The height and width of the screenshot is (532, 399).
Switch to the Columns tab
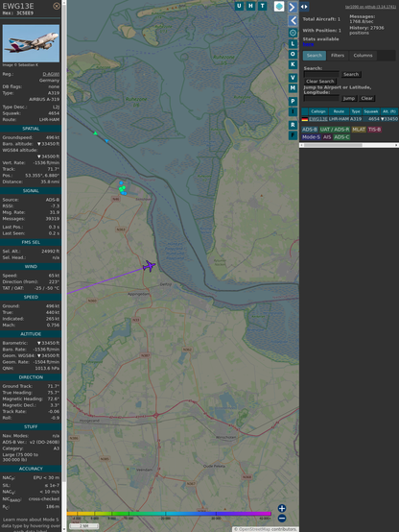363,56
